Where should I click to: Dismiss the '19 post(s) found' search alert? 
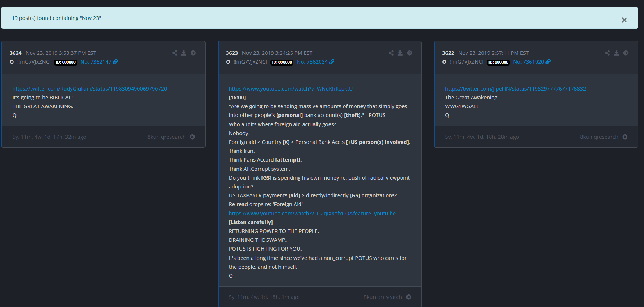pyautogui.click(x=624, y=20)
